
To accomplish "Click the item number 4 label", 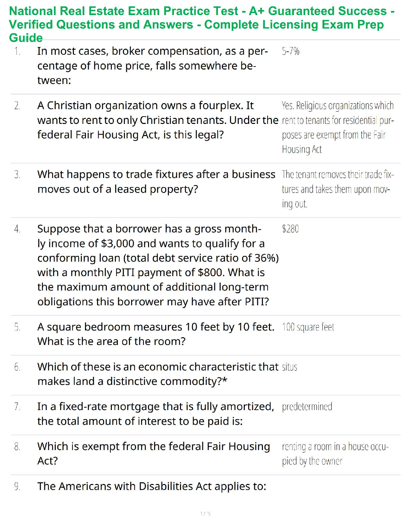I will pos(17,229).
